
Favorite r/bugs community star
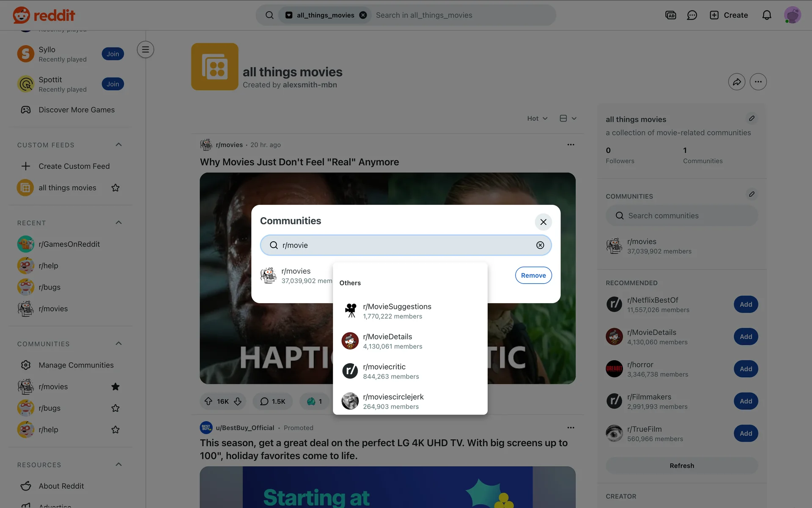(x=115, y=408)
